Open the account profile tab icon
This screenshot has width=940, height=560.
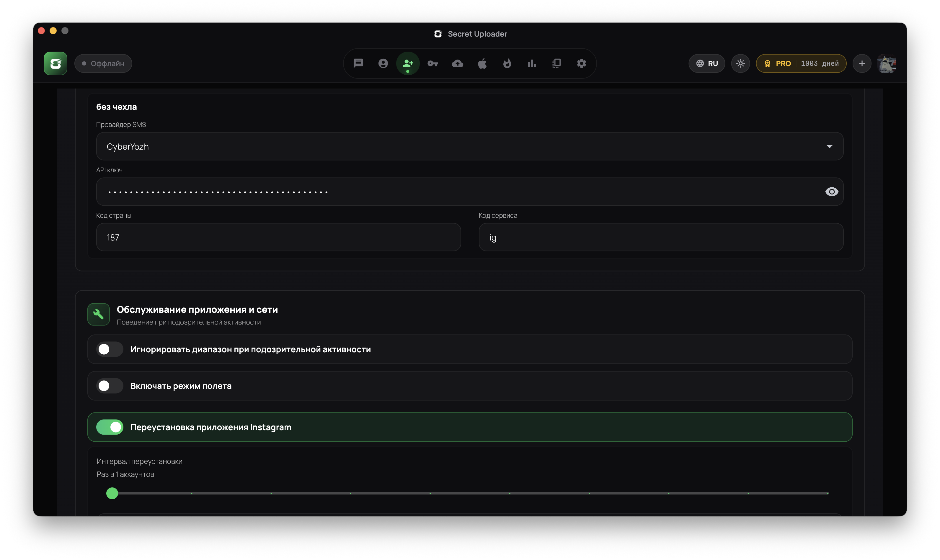coord(383,63)
